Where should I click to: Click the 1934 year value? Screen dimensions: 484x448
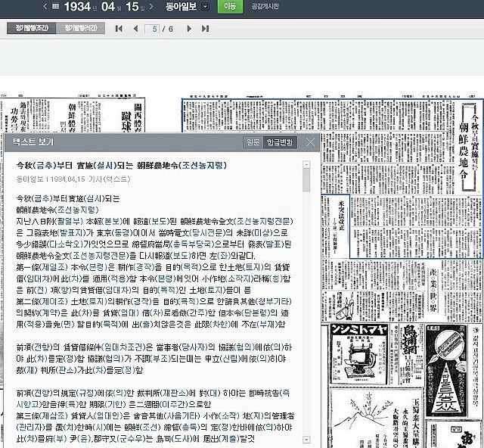pos(77,7)
